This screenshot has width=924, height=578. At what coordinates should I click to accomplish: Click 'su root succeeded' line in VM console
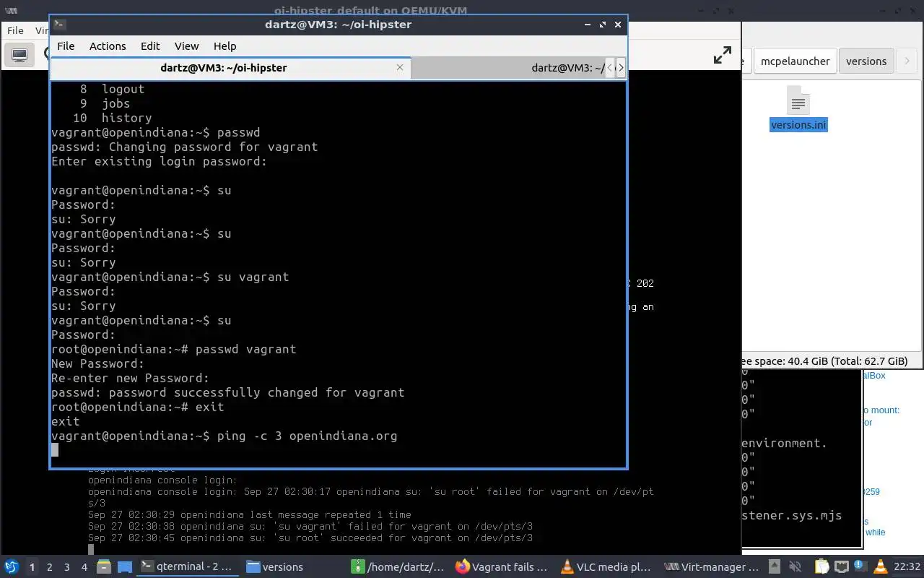pos(310,538)
